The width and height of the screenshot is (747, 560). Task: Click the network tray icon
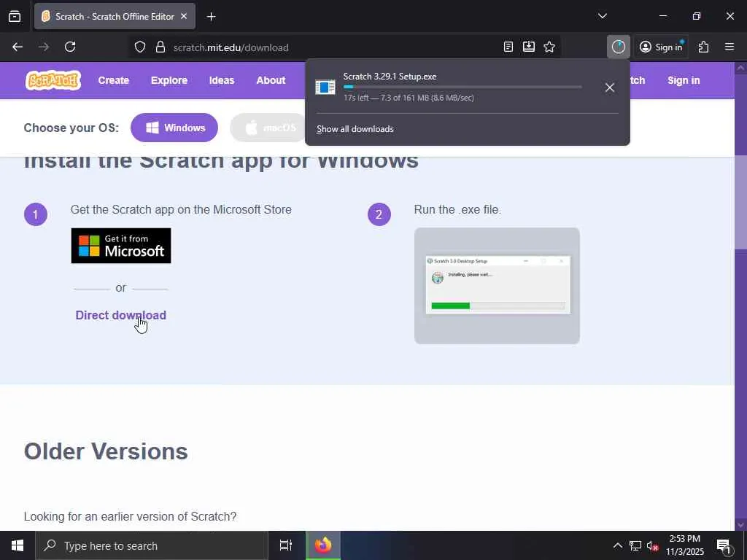[x=635, y=545]
